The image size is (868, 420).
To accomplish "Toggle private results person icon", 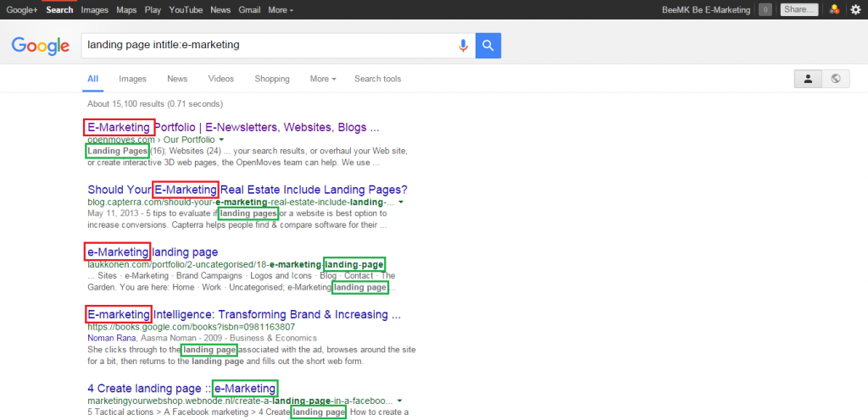I will (x=808, y=79).
